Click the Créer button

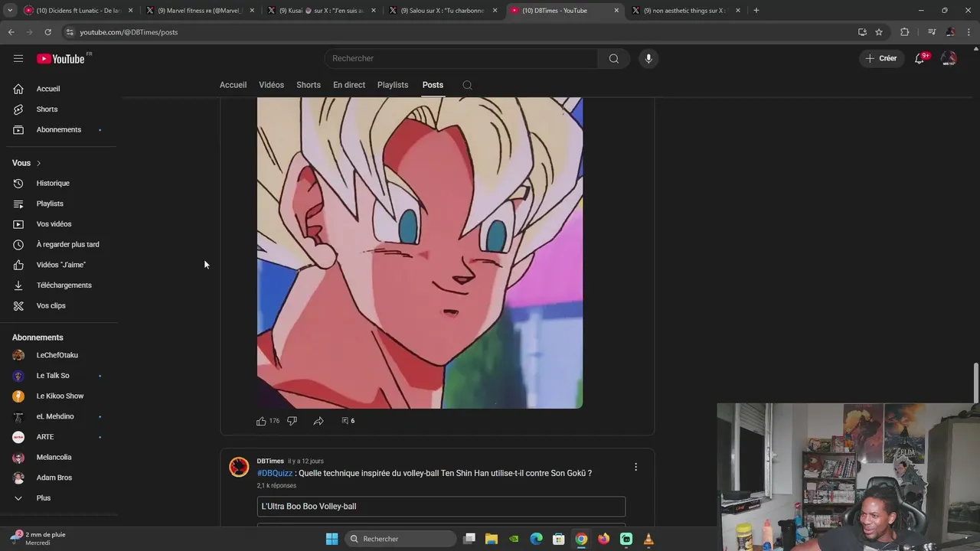click(880, 58)
